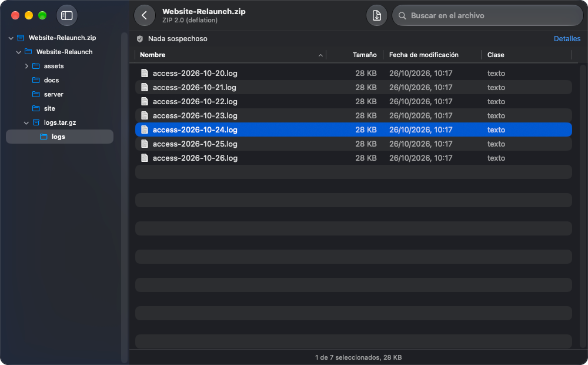Toggle sort order on the Nombre column arrow
The width and height of the screenshot is (588, 365).
coord(320,55)
